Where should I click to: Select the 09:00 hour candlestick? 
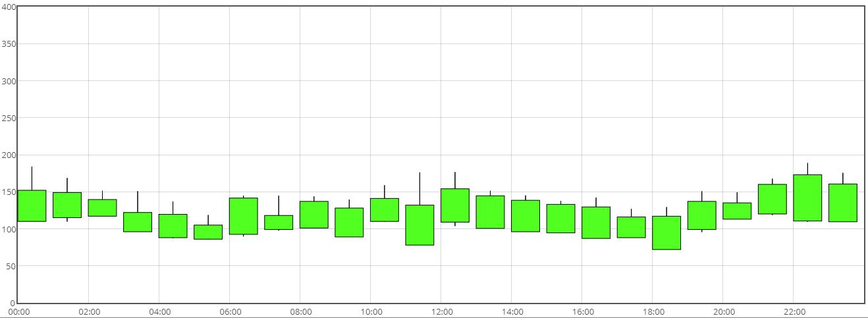(x=349, y=222)
